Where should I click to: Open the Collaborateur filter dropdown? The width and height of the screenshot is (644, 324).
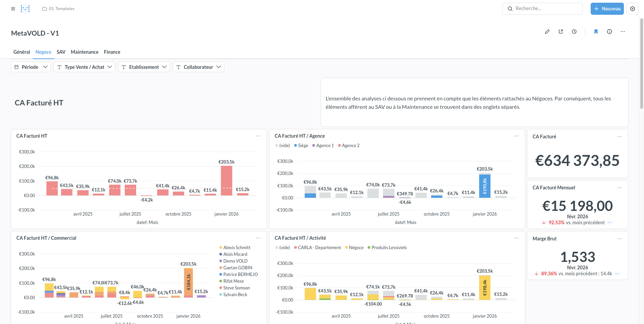(x=198, y=67)
